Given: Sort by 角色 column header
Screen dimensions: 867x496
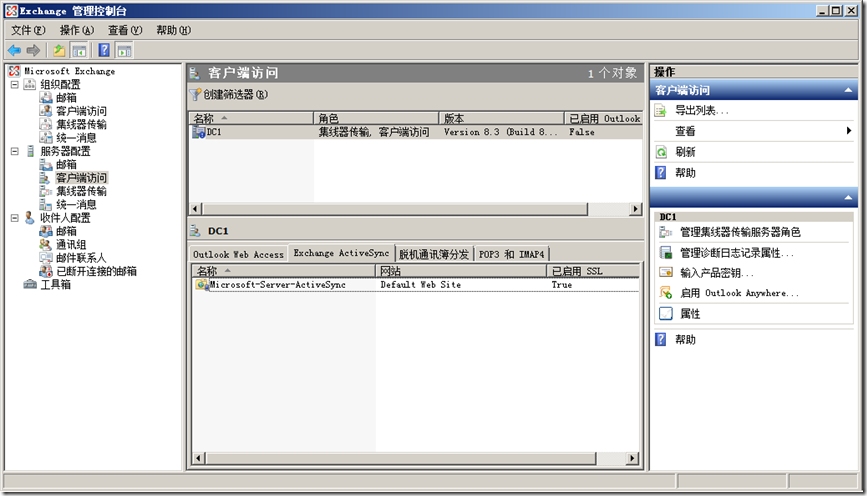Looking at the screenshot, I should point(377,118).
